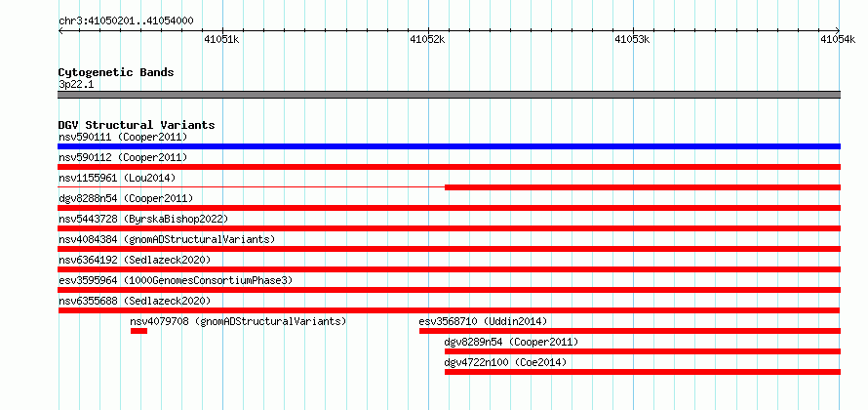This screenshot has width=868, height=410.
Task: Click the 41052k ruler position label
Action: (427, 39)
